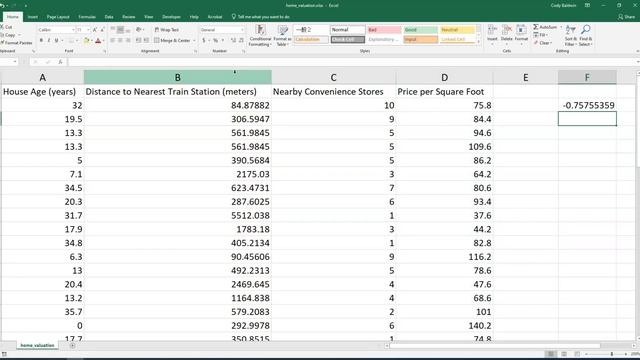Apply the Good cell style
This screenshot has width=640, height=360.
click(420, 30)
